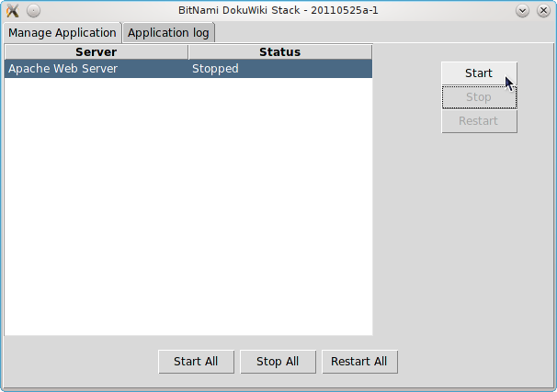Screen dimensions: 557x392
Task: Sort by the Server column header
Action: (97, 52)
